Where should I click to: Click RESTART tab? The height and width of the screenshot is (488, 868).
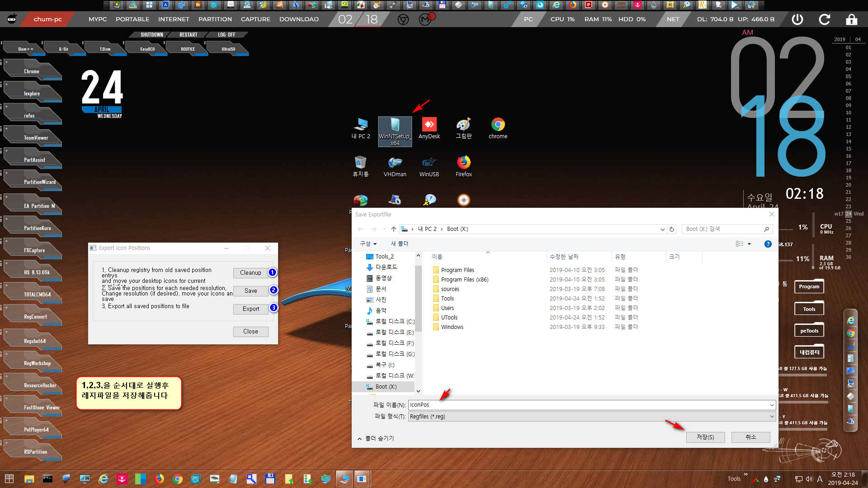click(x=189, y=35)
